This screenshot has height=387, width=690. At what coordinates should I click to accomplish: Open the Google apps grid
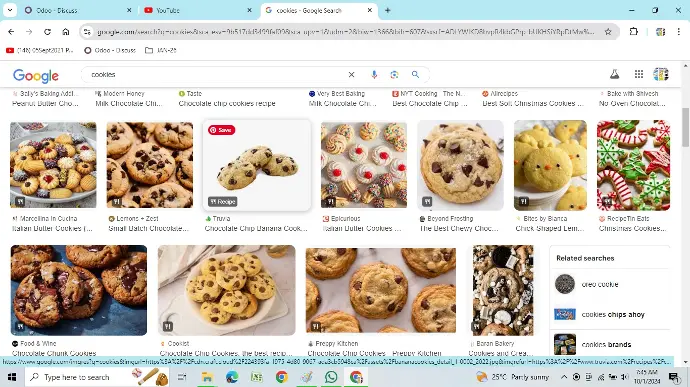tap(639, 74)
